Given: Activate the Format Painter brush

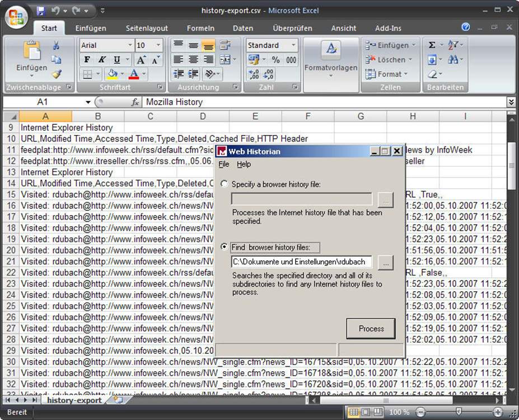Looking at the screenshot, I should coord(57,74).
